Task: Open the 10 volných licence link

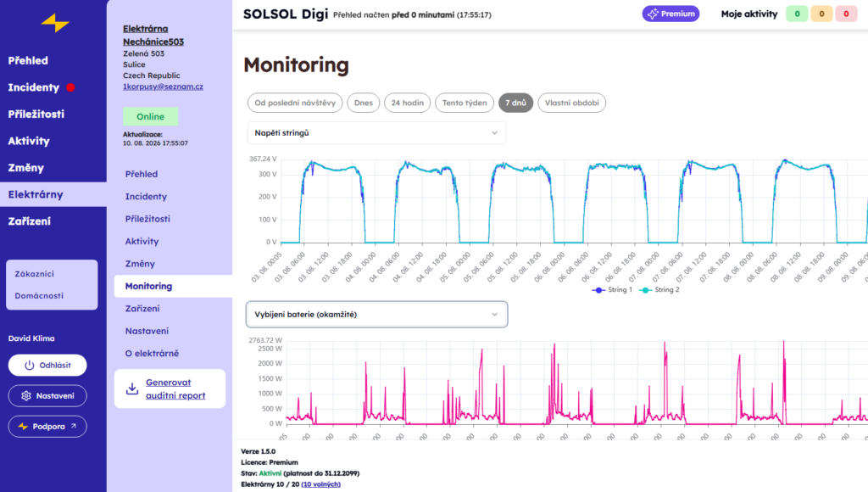Action: (320, 484)
